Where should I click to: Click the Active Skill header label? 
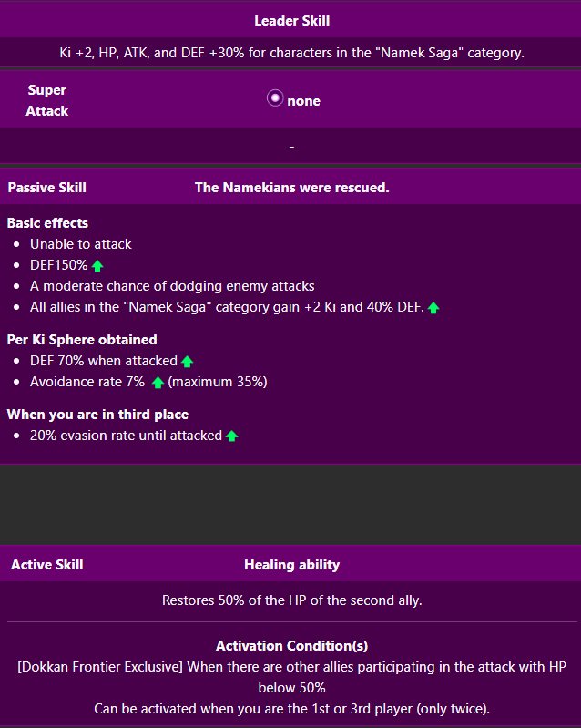click(47, 565)
